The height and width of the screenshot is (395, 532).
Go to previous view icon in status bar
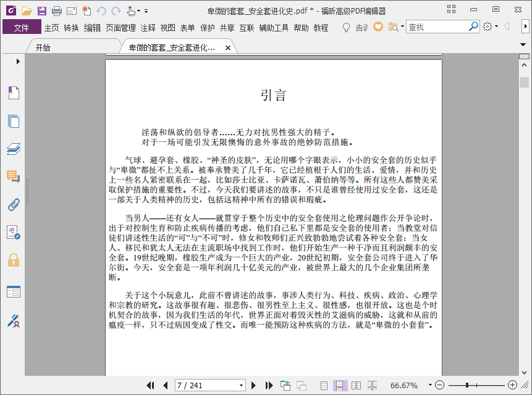tap(285, 385)
